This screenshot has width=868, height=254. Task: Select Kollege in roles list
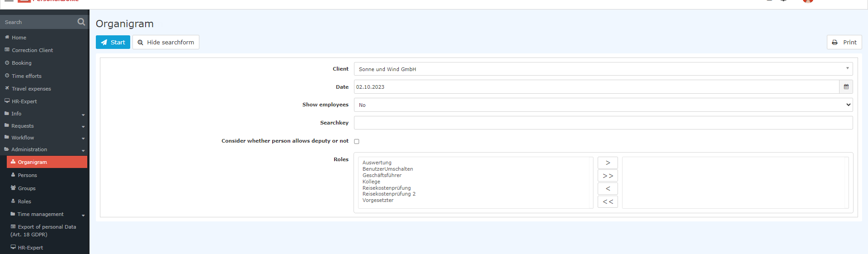[x=371, y=182]
